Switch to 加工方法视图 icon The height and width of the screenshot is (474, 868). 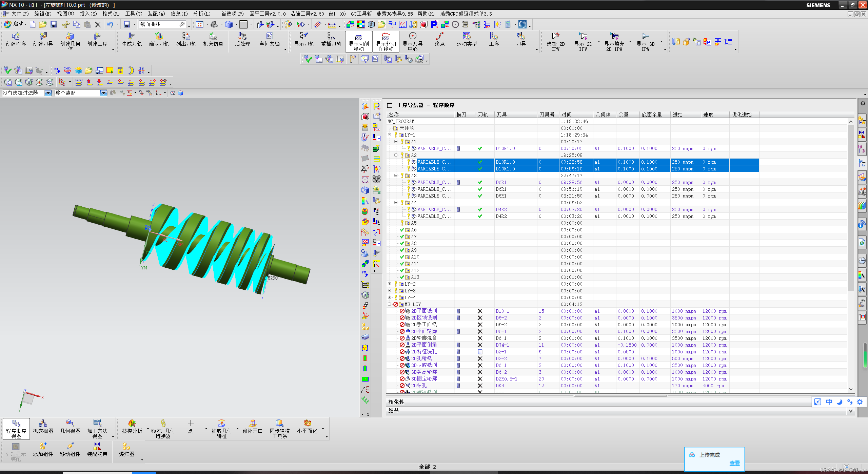coord(97,429)
